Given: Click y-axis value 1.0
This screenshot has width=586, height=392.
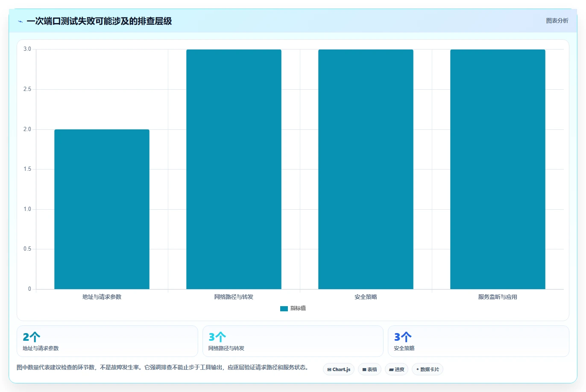Looking at the screenshot, I should click(x=27, y=209).
